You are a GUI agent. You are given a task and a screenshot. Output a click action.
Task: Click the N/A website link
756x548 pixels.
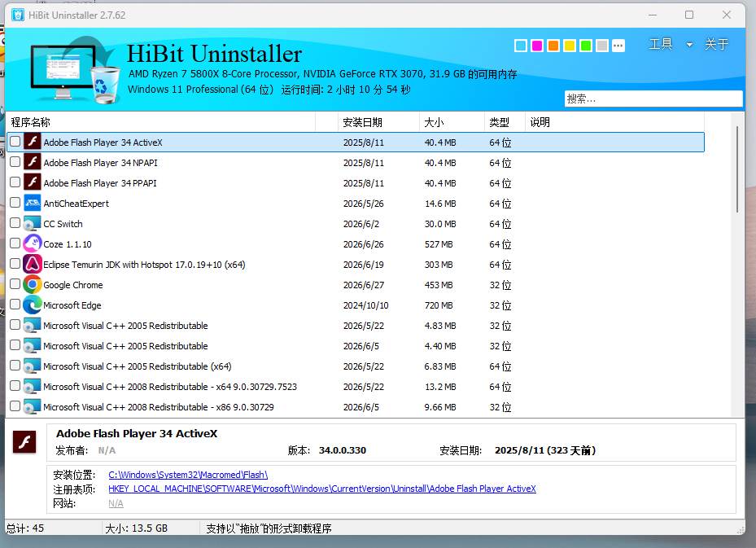click(116, 503)
